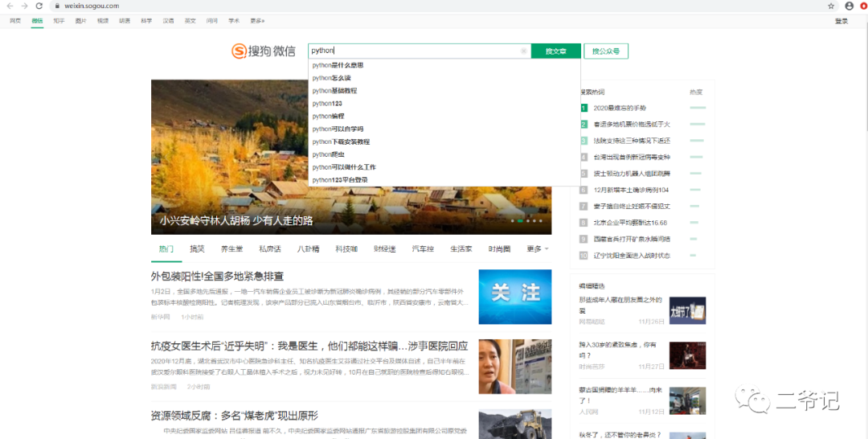Click the 新华网 source link
The height and width of the screenshot is (439, 868).
click(x=161, y=318)
